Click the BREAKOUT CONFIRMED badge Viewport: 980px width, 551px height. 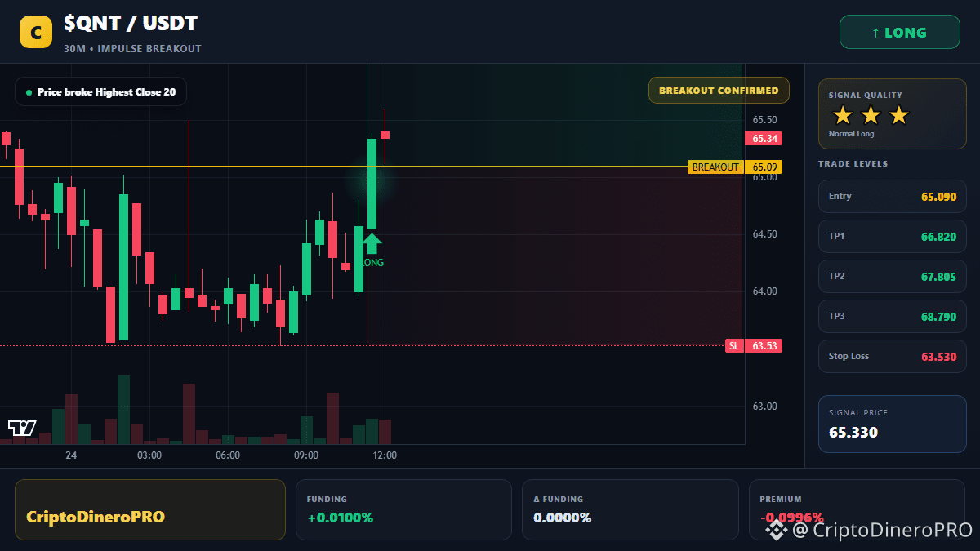coord(719,91)
